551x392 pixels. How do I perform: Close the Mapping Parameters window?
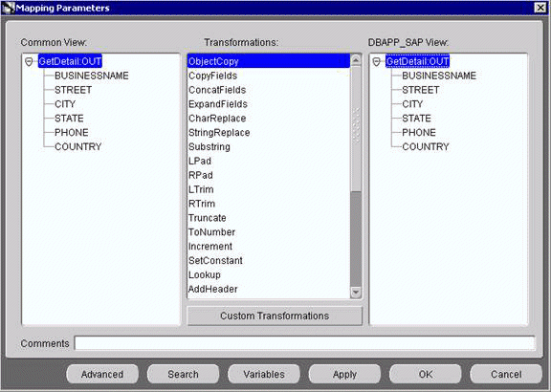click(x=540, y=8)
